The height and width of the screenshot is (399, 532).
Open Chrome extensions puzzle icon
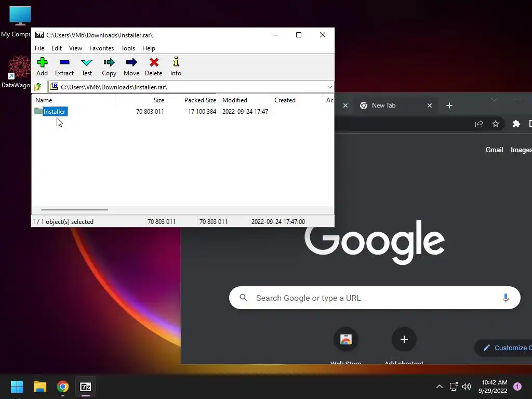516,124
